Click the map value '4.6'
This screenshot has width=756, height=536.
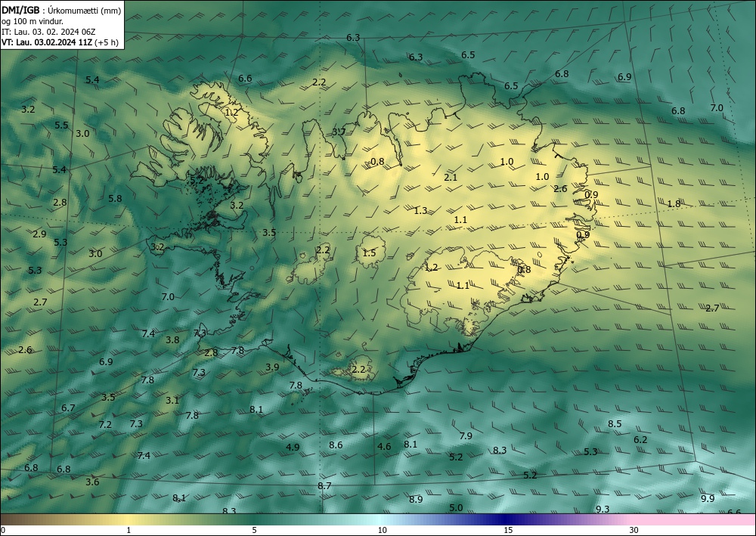384,446
